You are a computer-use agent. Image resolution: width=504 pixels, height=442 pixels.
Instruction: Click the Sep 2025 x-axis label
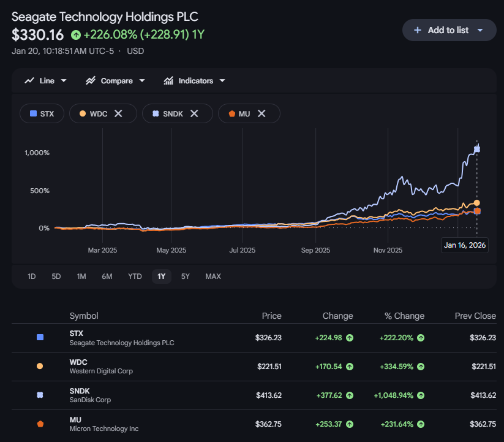[315, 250]
